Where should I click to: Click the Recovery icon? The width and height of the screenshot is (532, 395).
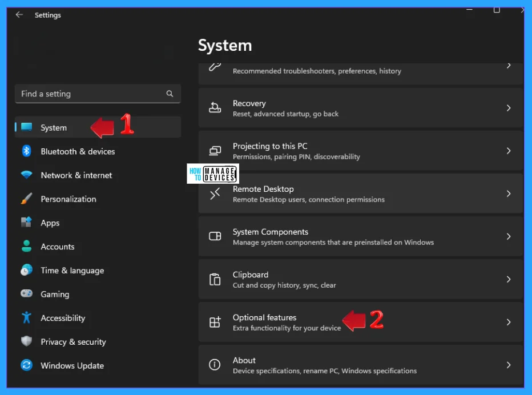[x=215, y=107]
